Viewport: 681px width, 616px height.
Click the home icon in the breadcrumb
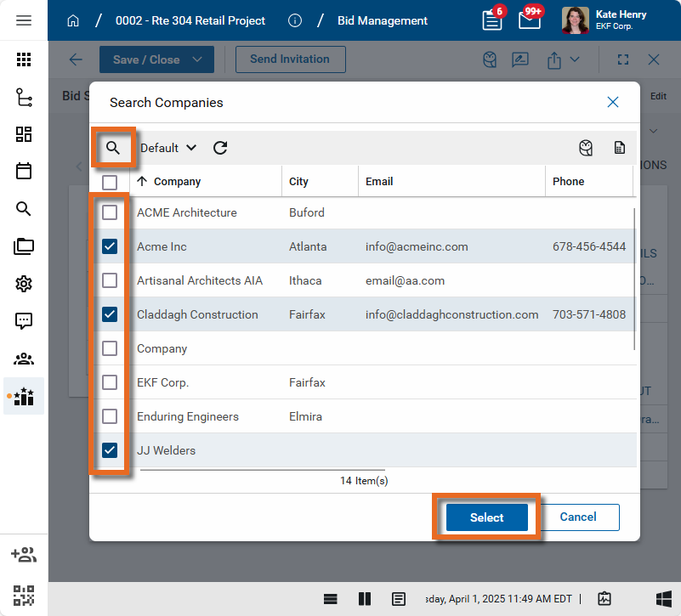[73, 20]
